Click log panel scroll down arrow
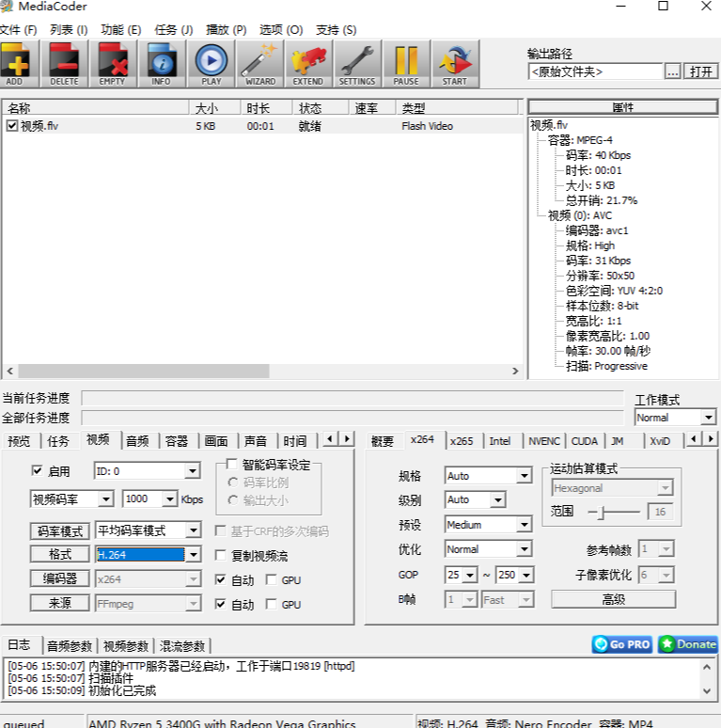This screenshot has height=728, width=721. (x=707, y=691)
